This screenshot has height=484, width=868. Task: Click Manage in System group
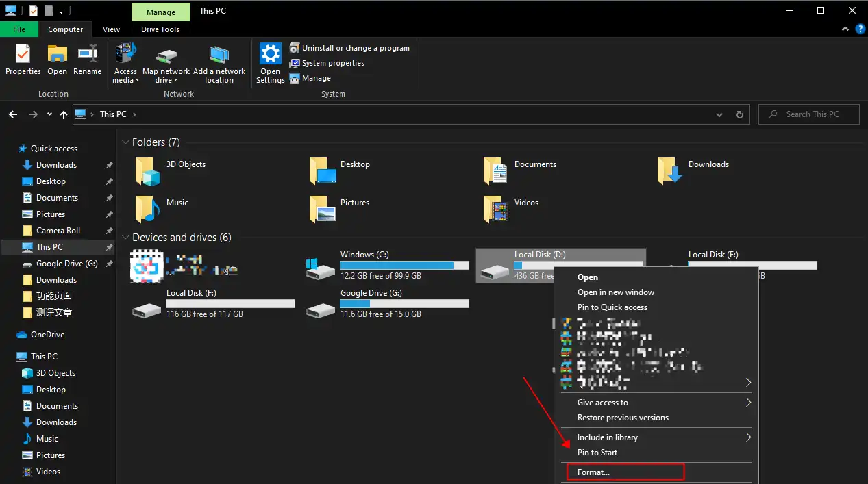[310, 78]
